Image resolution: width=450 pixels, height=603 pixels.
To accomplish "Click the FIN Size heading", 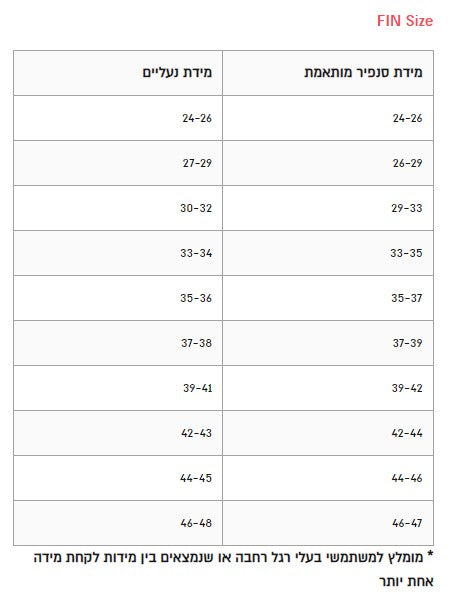I will tap(405, 21).
